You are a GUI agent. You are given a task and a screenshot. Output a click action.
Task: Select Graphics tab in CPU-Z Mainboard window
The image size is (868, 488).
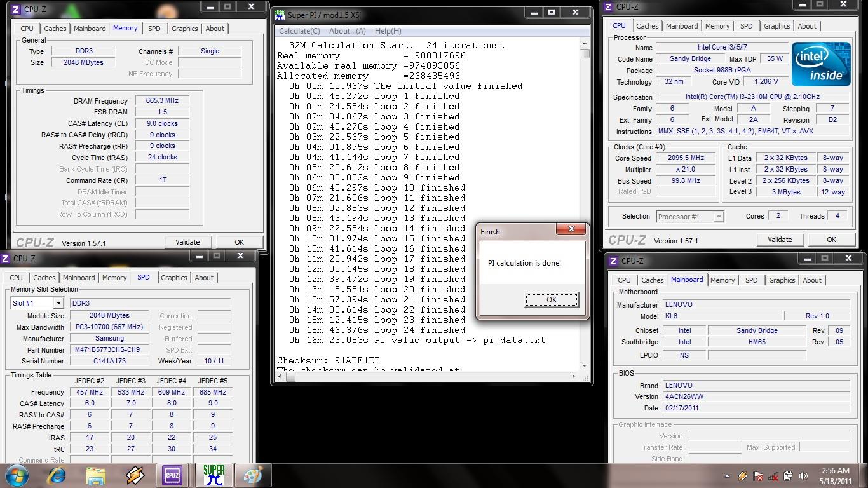pos(782,280)
